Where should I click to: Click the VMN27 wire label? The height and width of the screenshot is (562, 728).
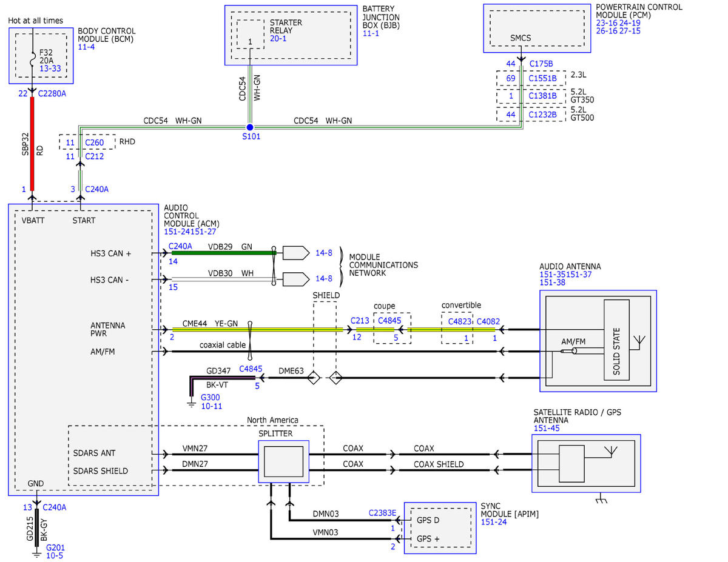(x=195, y=448)
